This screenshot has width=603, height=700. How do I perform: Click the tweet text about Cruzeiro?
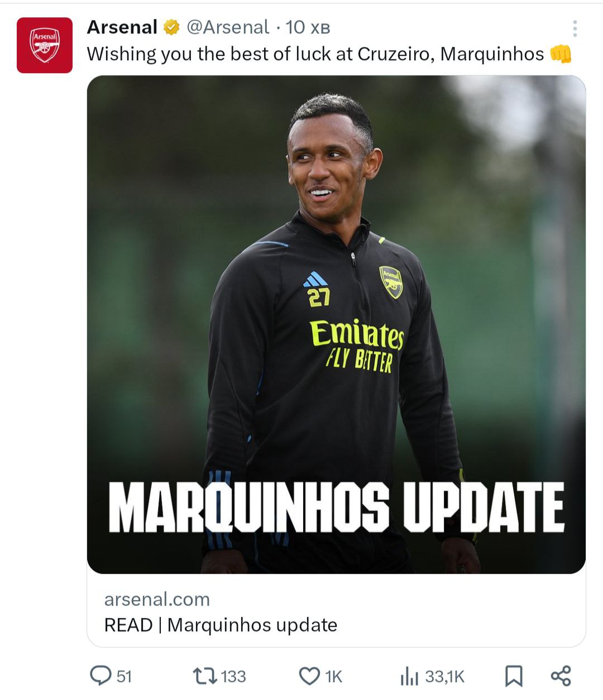click(x=315, y=54)
